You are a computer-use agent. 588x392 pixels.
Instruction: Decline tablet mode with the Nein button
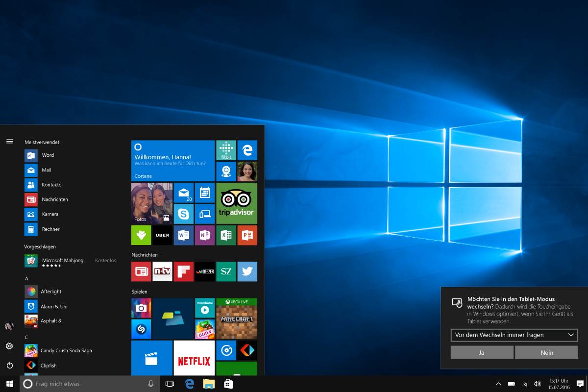pyautogui.click(x=546, y=352)
